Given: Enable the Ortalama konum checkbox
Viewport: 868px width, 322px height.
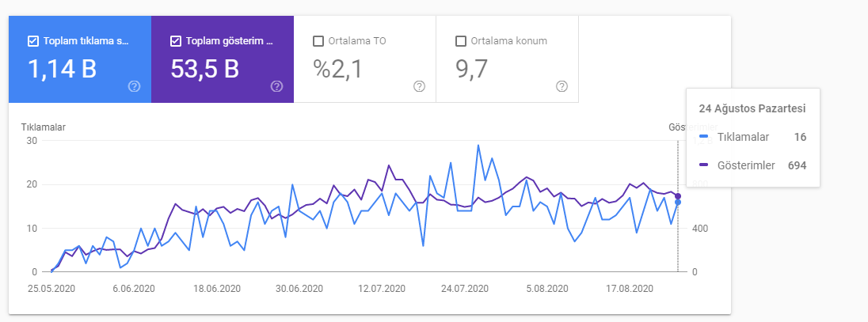Looking at the screenshot, I should [461, 41].
